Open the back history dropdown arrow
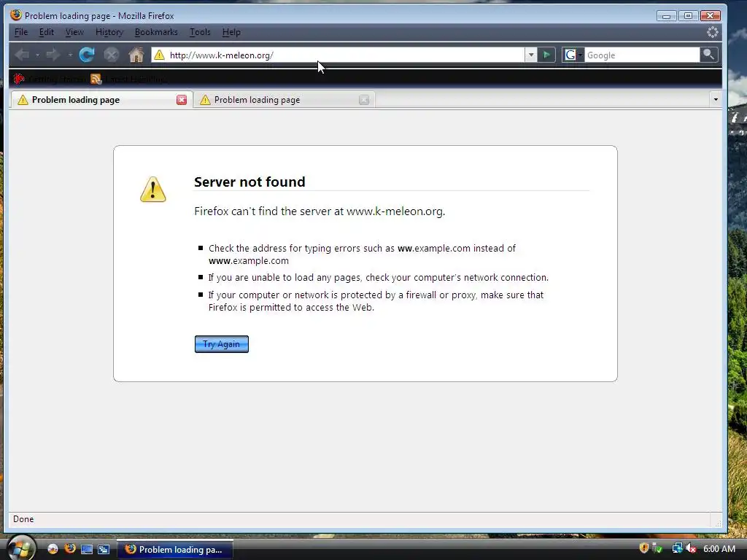Screen dimensions: 747x560 (x=37, y=55)
